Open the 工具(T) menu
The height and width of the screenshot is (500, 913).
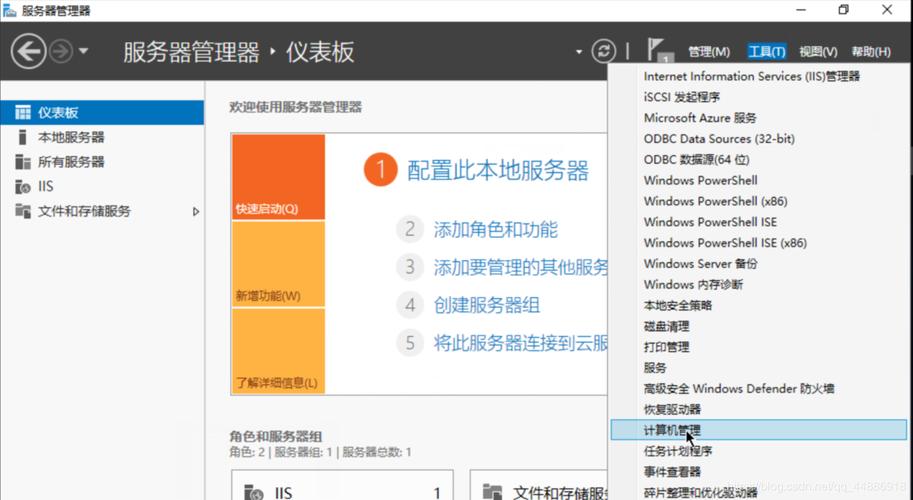click(x=767, y=52)
